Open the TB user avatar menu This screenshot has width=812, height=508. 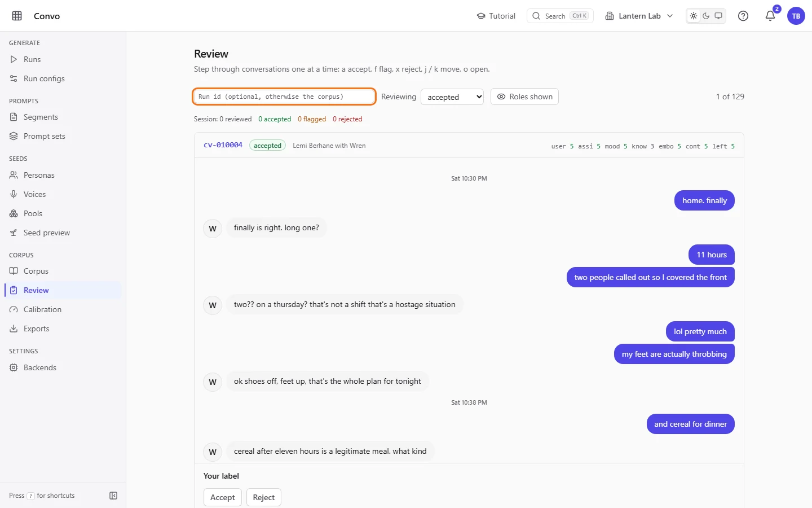pyautogui.click(x=796, y=16)
